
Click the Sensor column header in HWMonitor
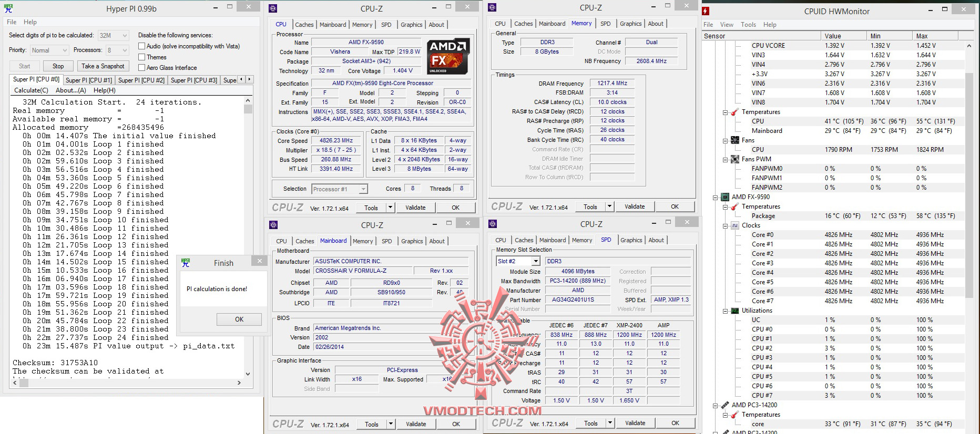tap(761, 36)
